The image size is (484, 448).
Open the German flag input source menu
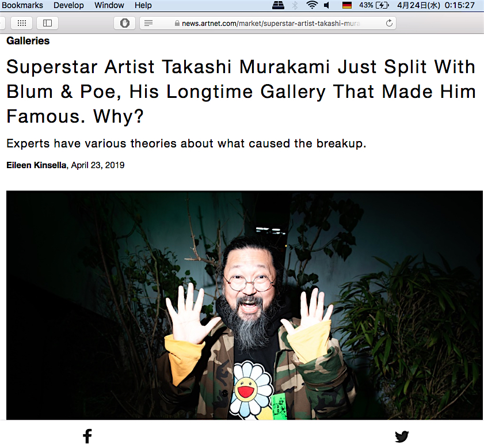(347, 5)
